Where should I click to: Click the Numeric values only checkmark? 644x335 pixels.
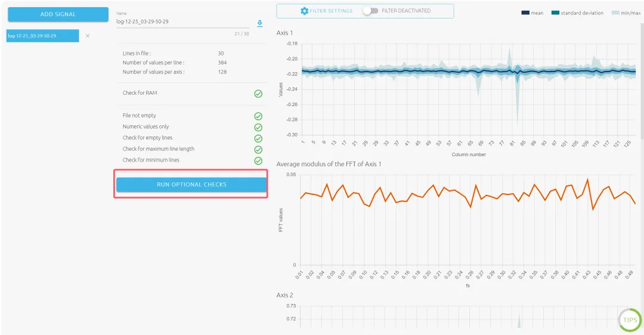(258, 127)
